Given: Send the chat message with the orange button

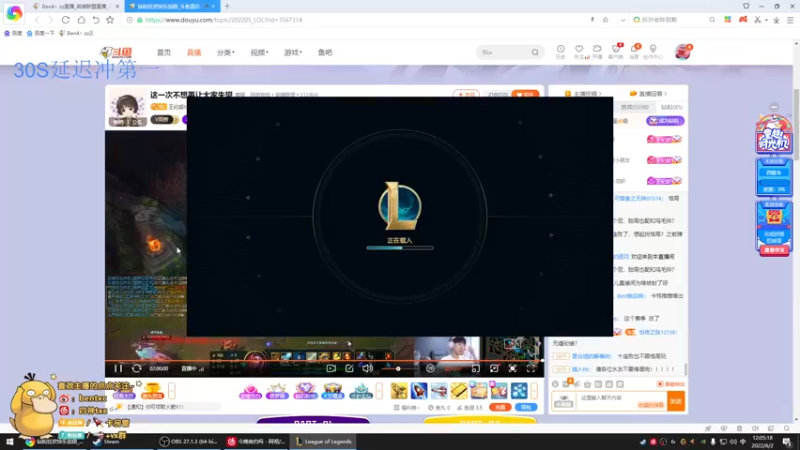Looking at the screenshot, I should [676, 402].
